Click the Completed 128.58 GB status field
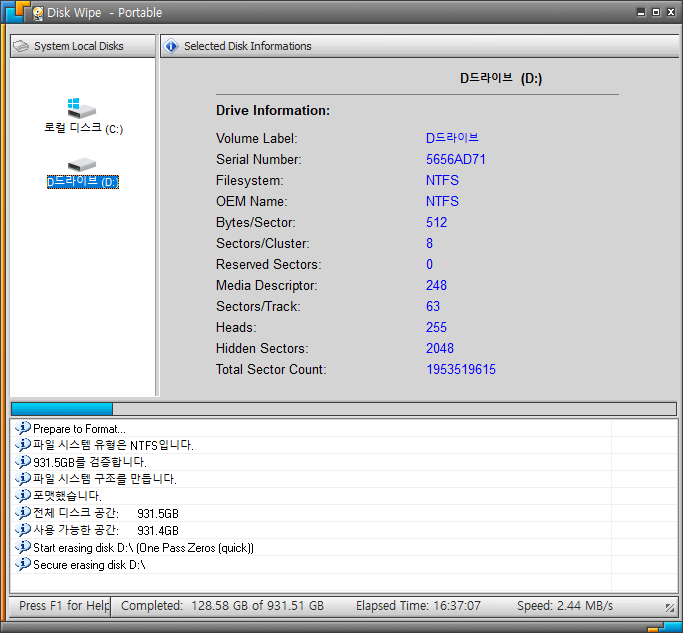The image size is (683, 633). [222, 606]
